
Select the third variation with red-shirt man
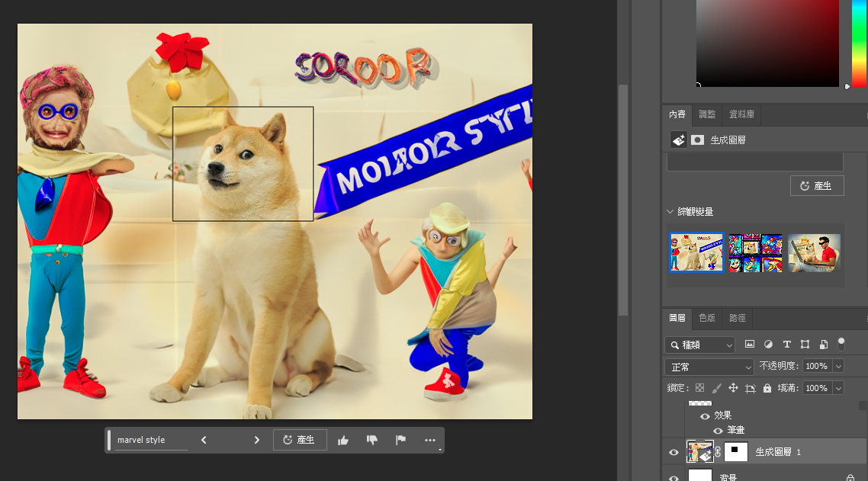[814, 253]
